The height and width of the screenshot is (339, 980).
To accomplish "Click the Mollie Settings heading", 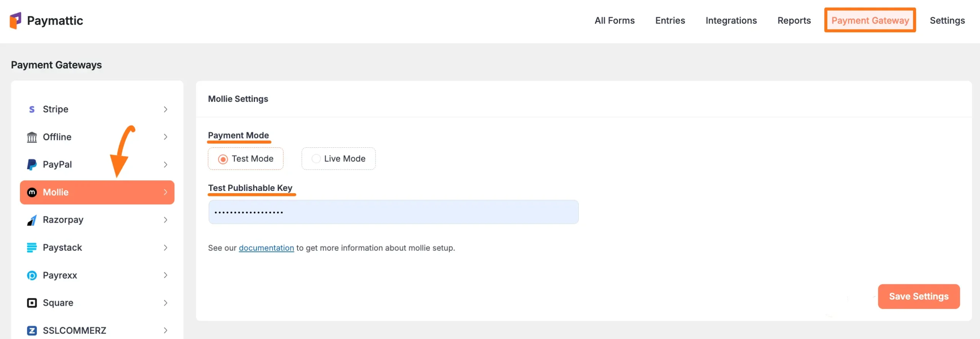I will [x=238, y=99].
